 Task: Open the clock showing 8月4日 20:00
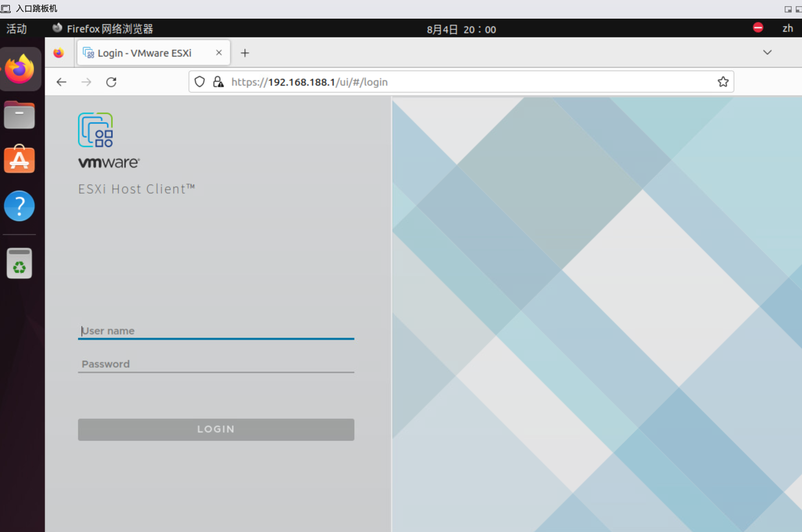tap(461, 29)
